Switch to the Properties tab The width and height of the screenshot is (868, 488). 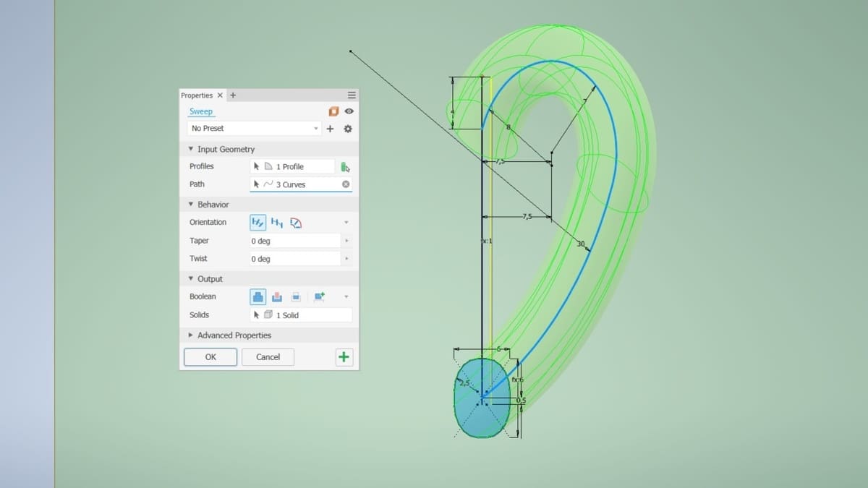(197, 95)
